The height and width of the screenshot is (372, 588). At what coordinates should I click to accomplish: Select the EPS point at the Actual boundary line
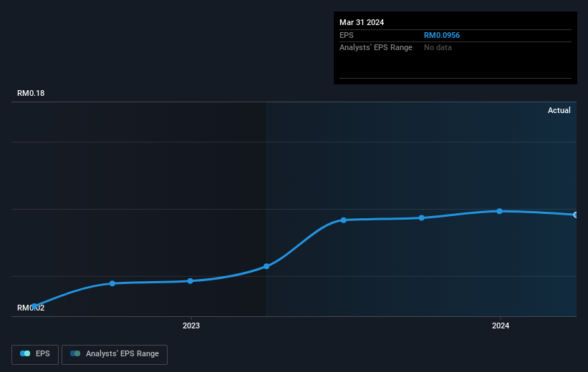[266, 266]
